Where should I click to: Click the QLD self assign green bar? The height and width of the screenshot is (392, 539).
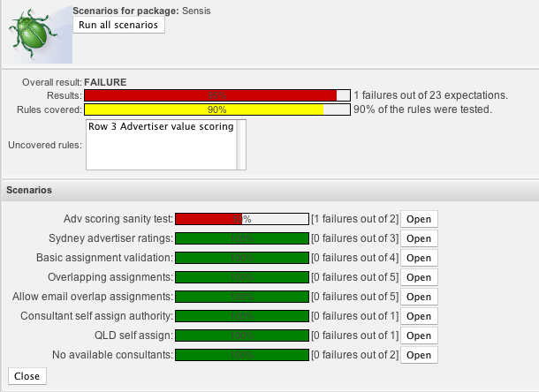pos(242,335)
